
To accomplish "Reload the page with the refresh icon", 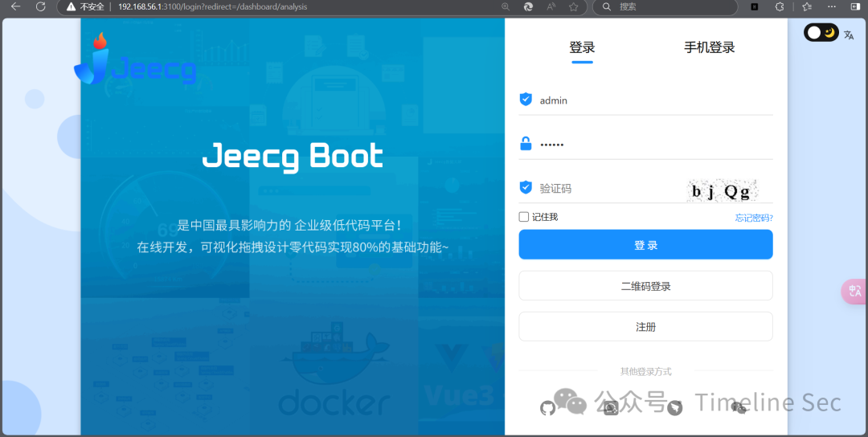I will 40,6.
